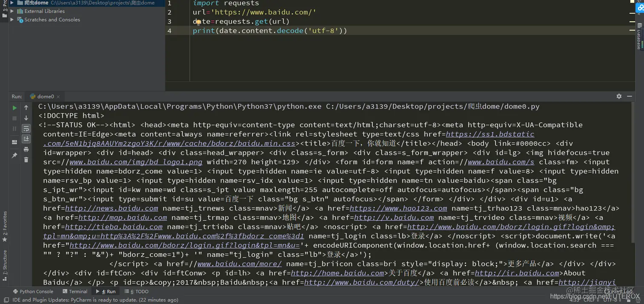Click the blue cloud plugin icon

point(641,8)
